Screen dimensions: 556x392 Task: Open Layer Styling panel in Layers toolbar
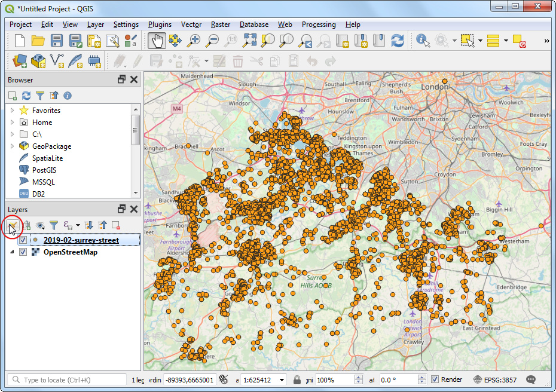(x=12, y=225)
